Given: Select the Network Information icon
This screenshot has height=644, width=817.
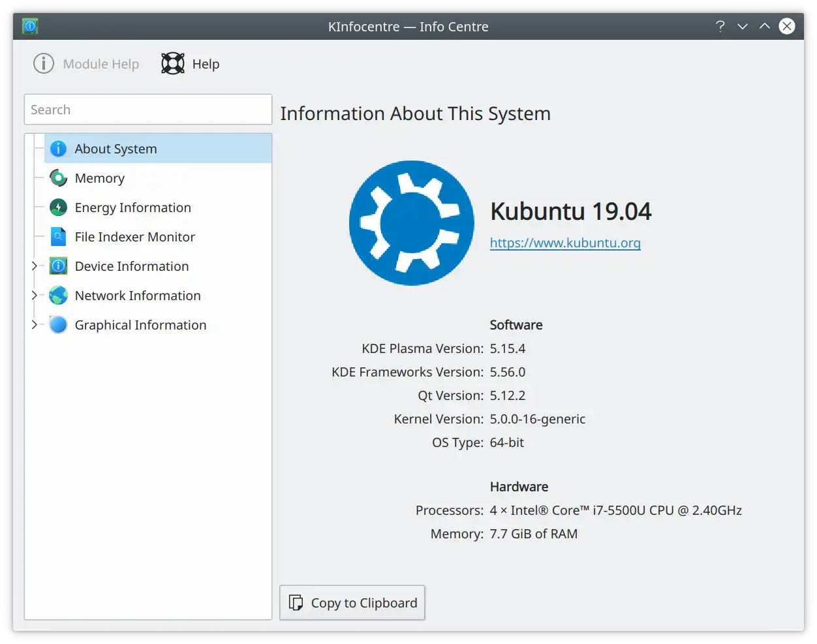Looking at the screenshot, I should click(x=58, y=295).
